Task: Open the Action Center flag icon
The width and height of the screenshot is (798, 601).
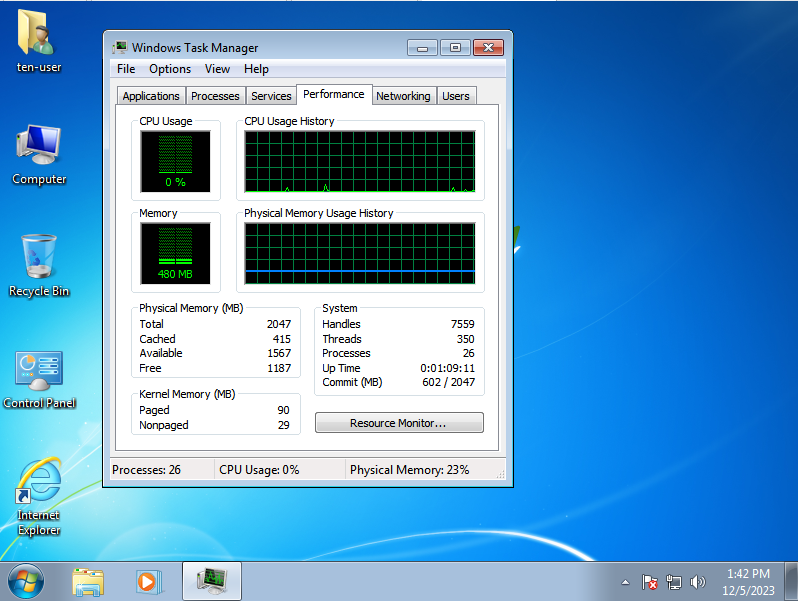Action: (649, 581)
